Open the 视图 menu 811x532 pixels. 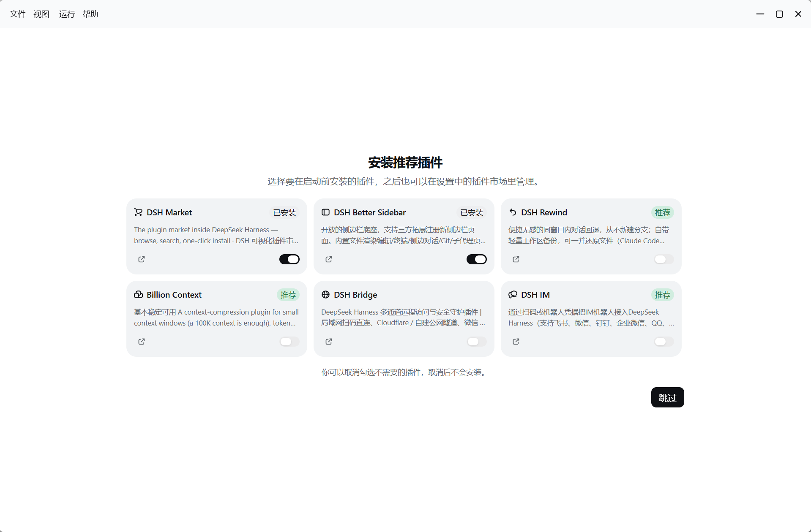41,14
